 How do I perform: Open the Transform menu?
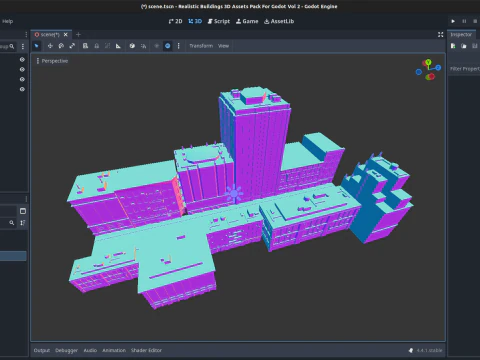coord(201,46)
